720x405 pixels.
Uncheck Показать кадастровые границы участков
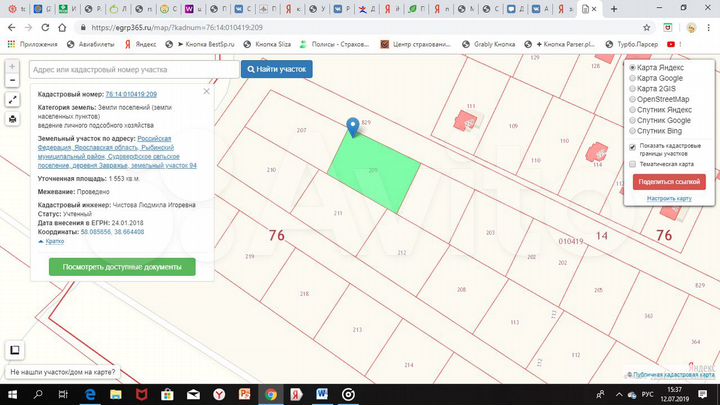pos(633,146)
